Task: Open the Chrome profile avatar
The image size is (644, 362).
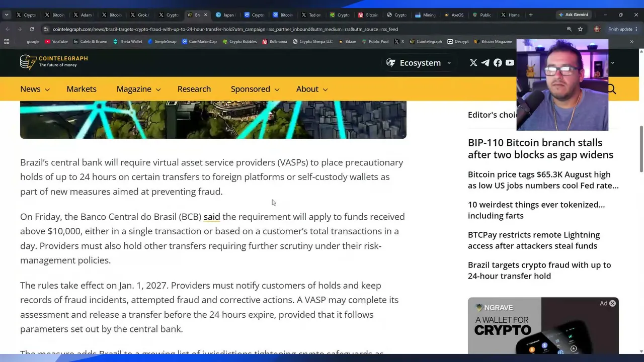Action: pos(597,29)
